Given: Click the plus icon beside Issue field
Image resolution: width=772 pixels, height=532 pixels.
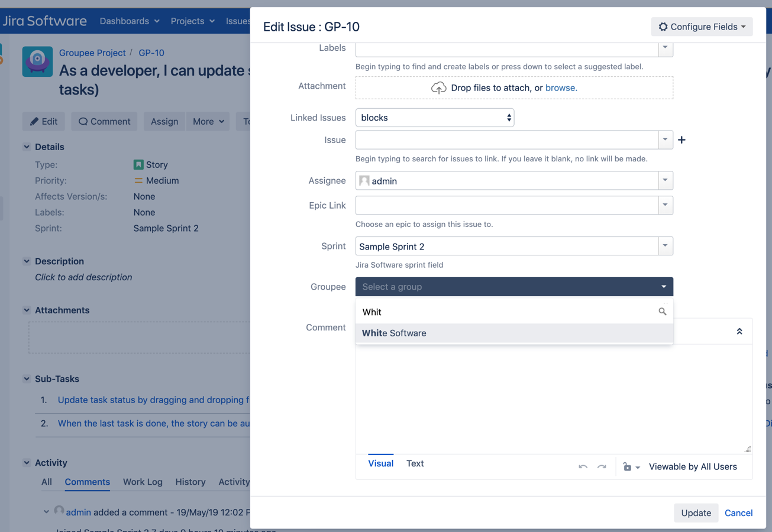Looking at the screenshot, I should [681, 140].
